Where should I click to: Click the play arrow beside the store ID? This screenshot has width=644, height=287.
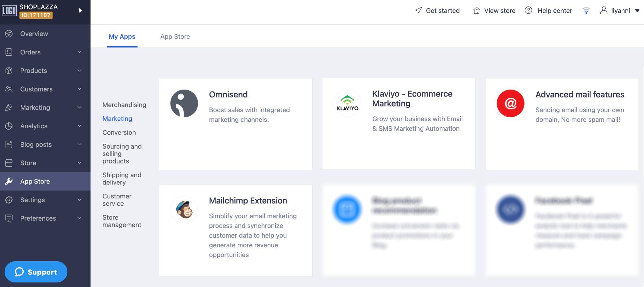(80, 10)
